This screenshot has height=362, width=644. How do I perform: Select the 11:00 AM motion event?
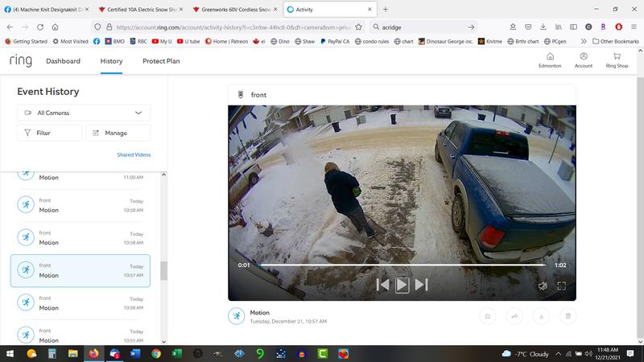(80, 177)
